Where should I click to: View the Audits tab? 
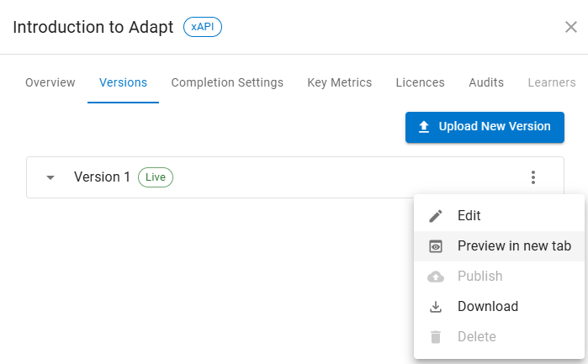click(x=486, y=82)
